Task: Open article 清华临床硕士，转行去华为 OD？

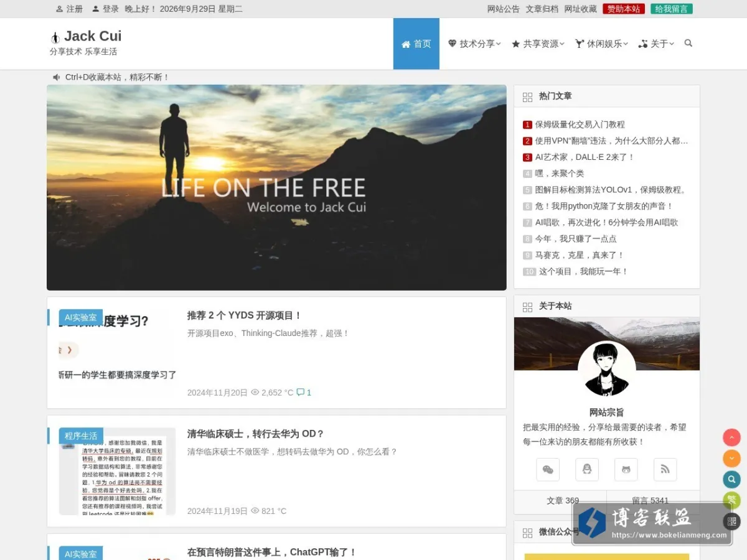Action: coord(256,434)
